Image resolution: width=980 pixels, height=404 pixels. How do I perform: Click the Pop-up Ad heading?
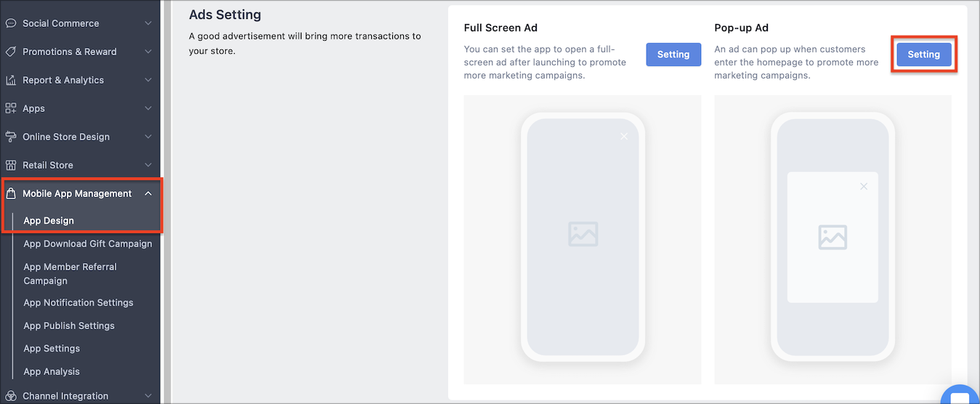tap(742, 28)
